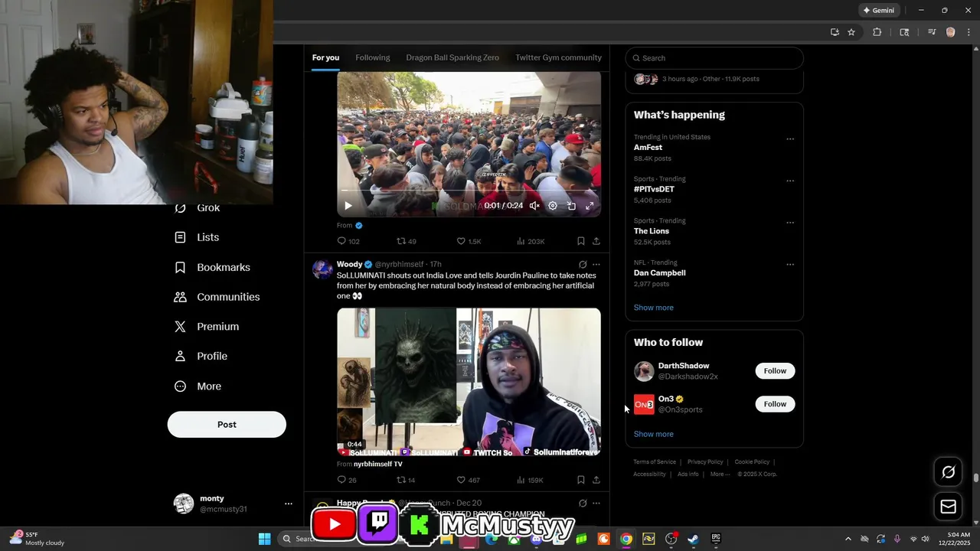980x551 pixels.
Task: Switch to the Following tab
Action: click(373, 57)
